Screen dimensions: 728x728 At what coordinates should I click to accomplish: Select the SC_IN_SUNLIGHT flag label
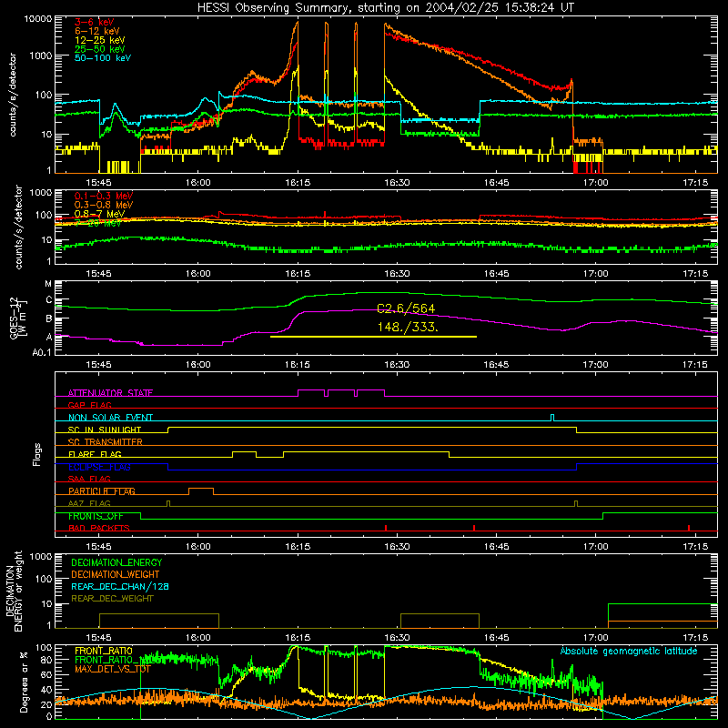click(105, 430)
